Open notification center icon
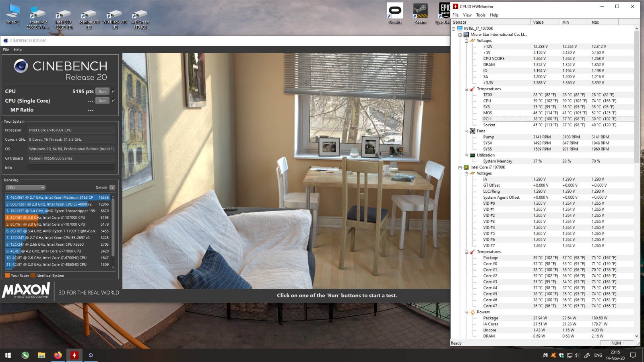 (x=633, y=355)
